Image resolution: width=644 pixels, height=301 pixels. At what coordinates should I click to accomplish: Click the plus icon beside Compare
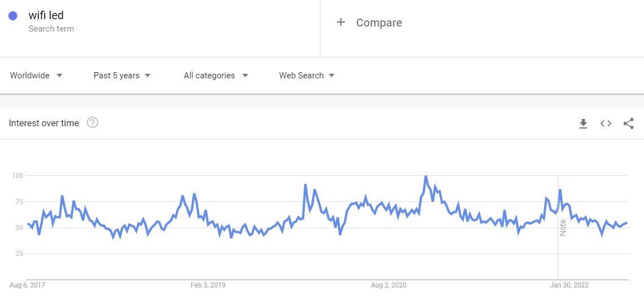(340, 23)
